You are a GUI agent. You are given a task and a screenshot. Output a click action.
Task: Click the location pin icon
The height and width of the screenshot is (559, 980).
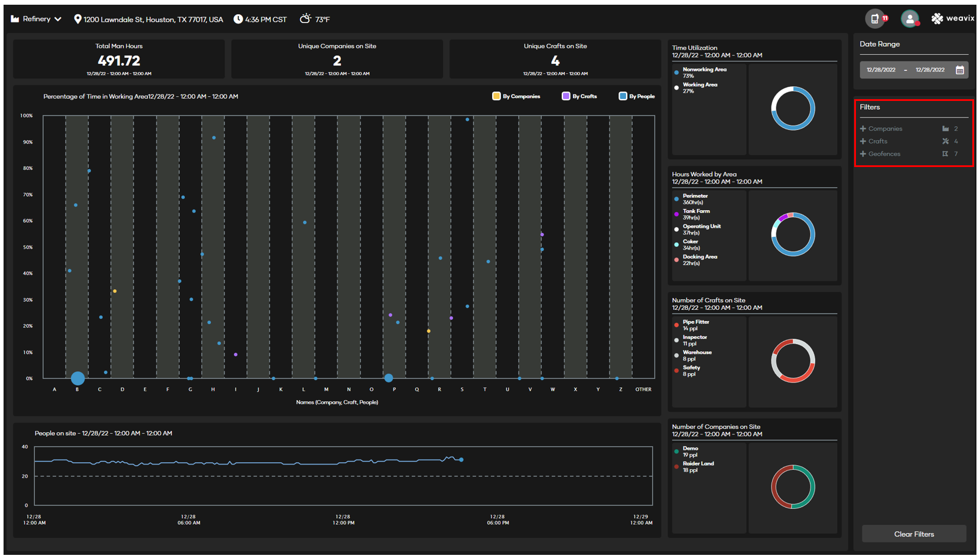[x=77, y=19]
